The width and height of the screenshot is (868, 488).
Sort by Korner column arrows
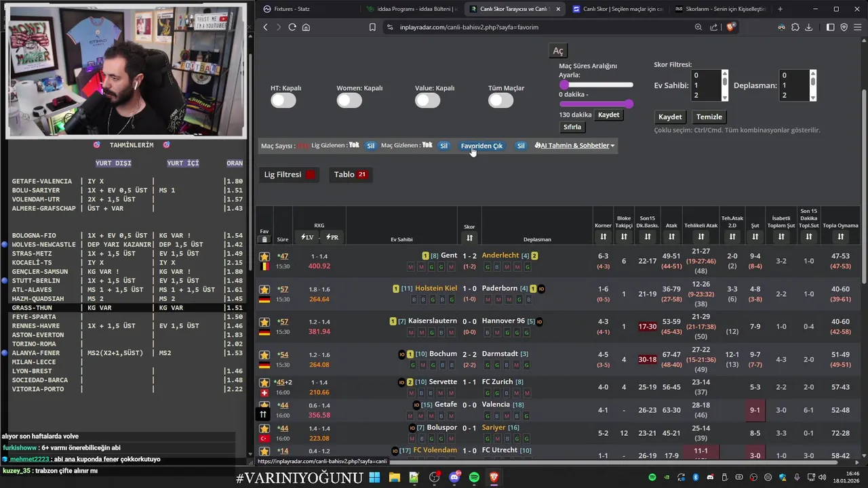(x=603, y=237)
